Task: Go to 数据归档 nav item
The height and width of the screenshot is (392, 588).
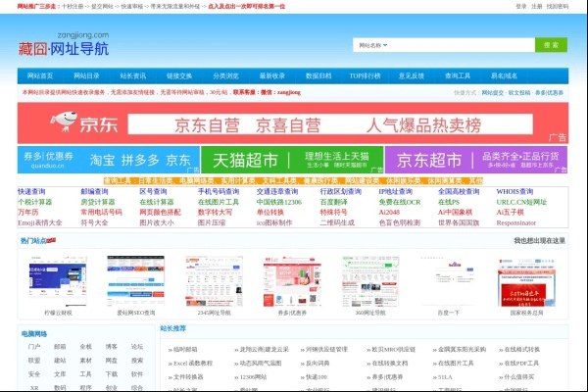Action: [x=318, y=75]
